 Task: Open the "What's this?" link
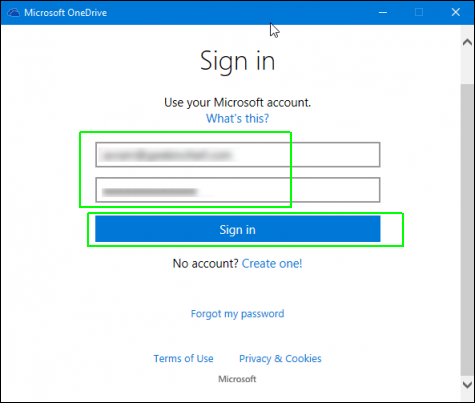(237, 118)
